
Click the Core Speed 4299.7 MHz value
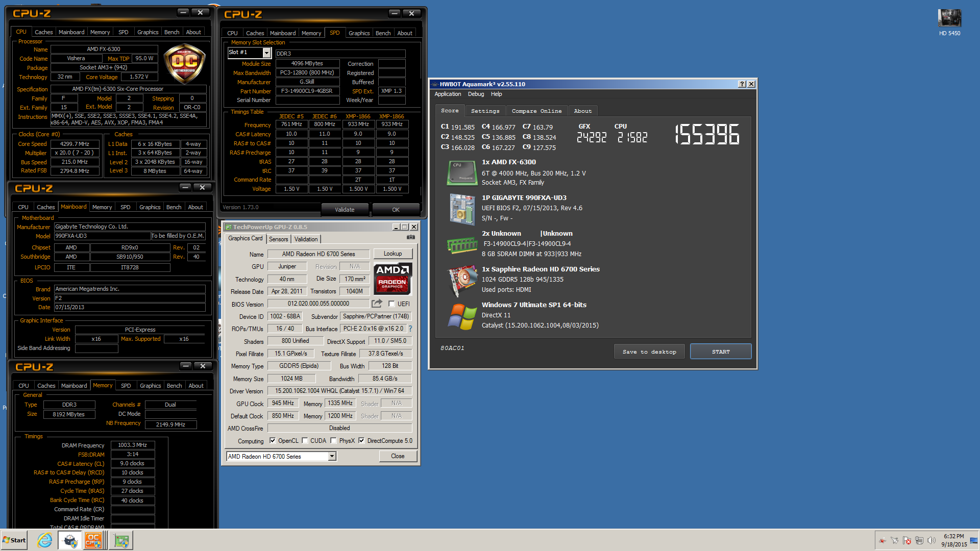(75, 144)
